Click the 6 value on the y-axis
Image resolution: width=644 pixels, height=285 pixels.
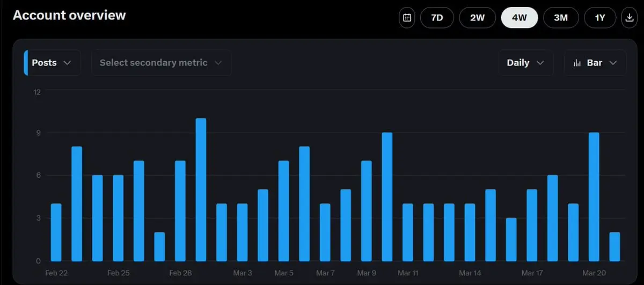(39, 176)
